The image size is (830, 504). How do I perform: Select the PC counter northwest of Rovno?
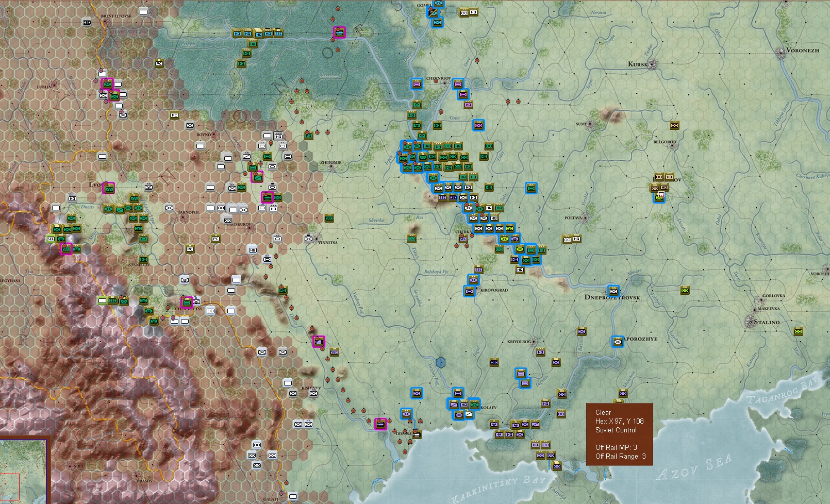tap(174, 115)
